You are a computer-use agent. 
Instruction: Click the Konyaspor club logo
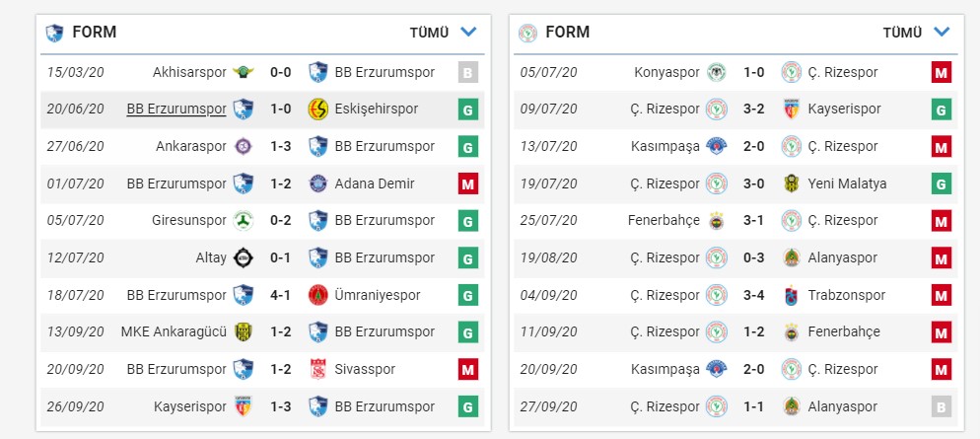pyautogui.click(x=717, y=72)
